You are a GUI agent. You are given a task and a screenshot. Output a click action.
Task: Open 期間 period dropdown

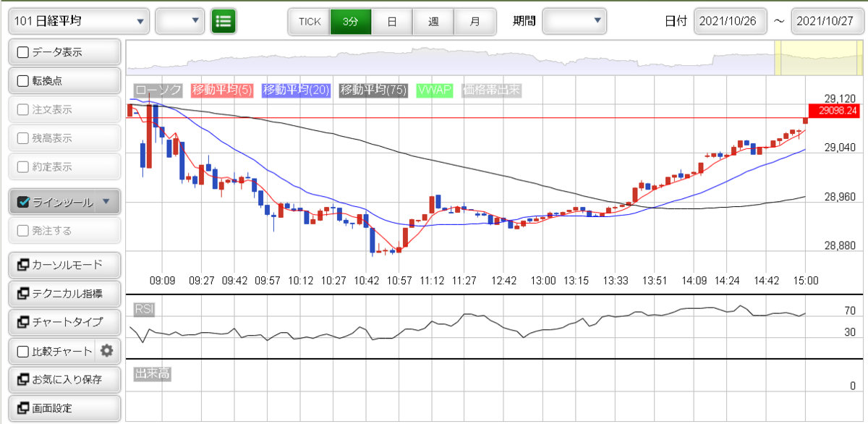tap(576, 21)
